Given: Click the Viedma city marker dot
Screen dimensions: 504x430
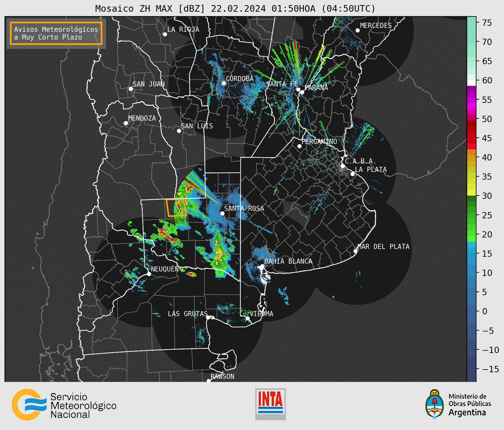Looking at the screenshot, I should (248, 318).
